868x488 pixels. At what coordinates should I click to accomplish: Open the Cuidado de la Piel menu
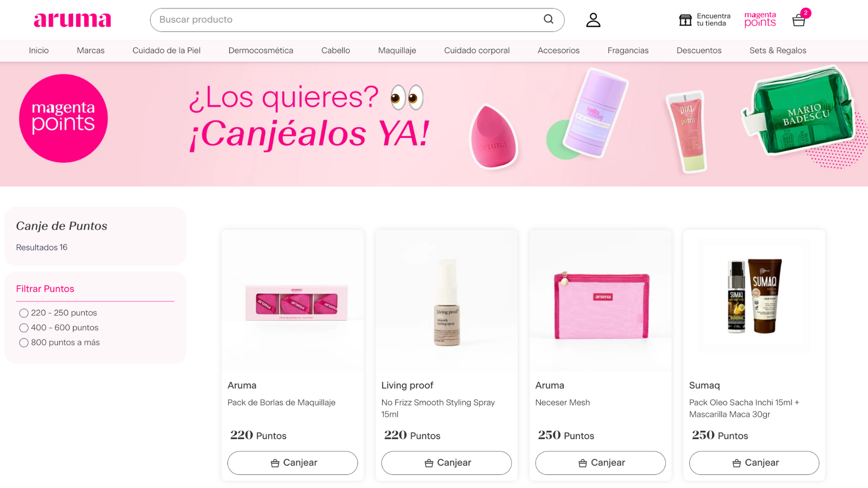pos(166,51)
